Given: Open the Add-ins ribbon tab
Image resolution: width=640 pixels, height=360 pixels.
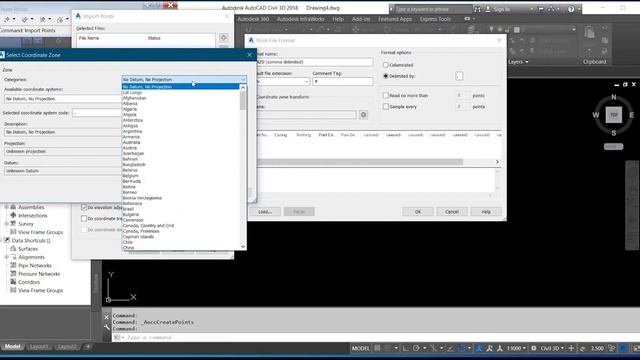Looking at the screenshot, I should coord(361,19).
